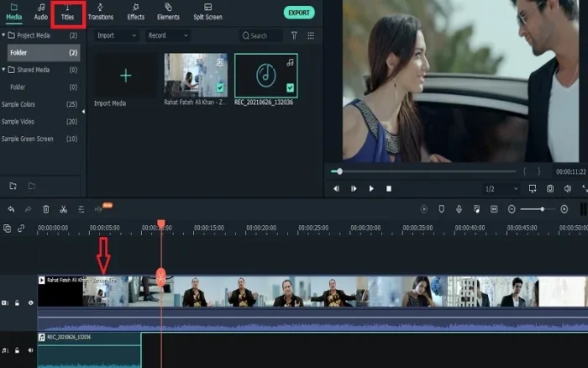588x368 pixels.
Task: Mute audio track 1 speaker icon
Action: pos(31,350)
